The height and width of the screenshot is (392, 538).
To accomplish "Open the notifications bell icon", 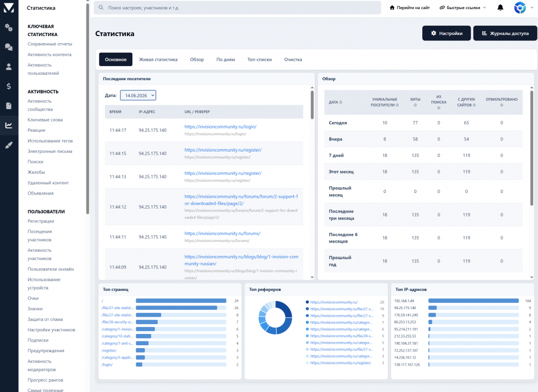I will 500,8.
